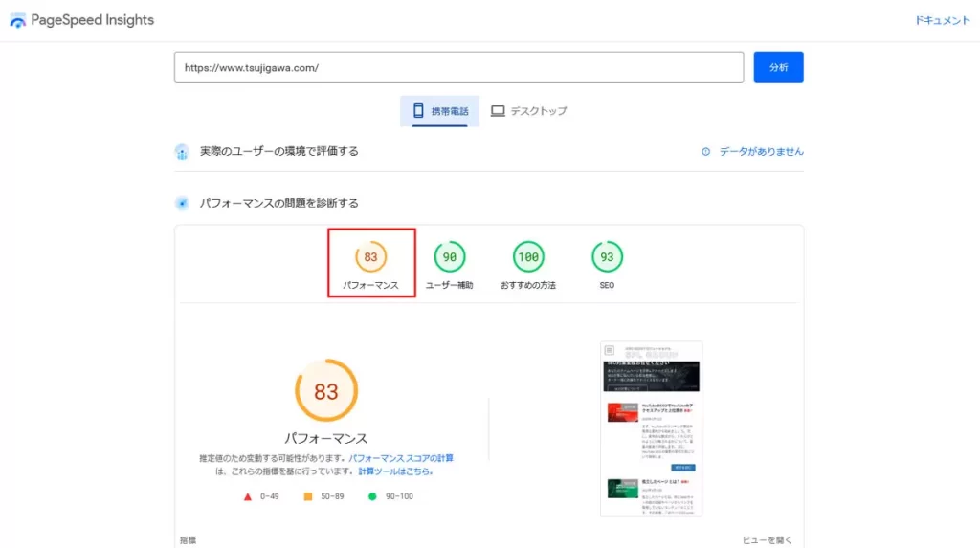This screenshot has height=548, width=980.
Task: Click the large 83 performance gauge
Action: point(326,391)
